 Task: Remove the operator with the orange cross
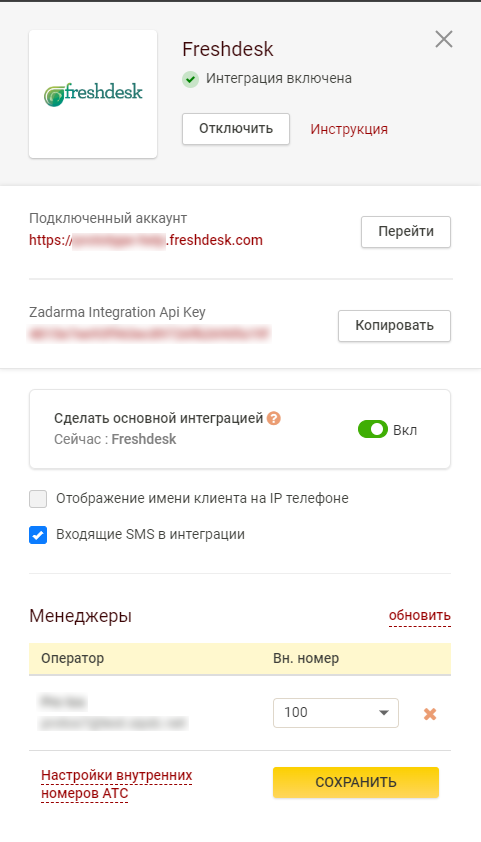tap(430, 714)
